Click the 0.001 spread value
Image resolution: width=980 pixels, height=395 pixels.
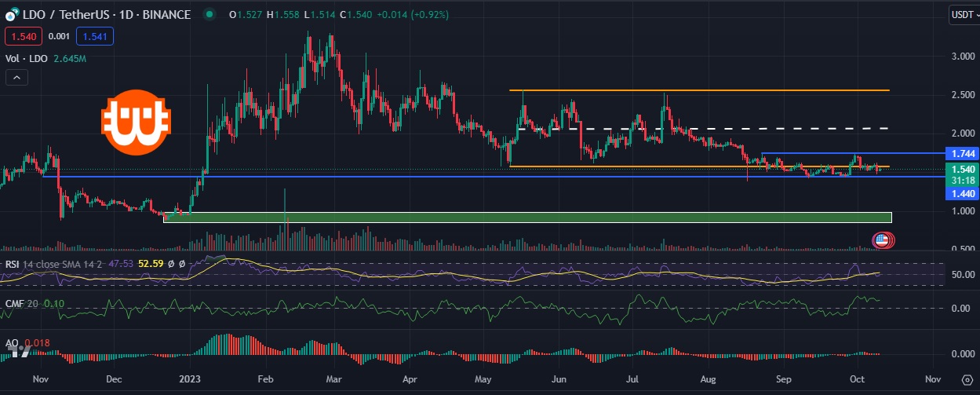click(58, 36)
